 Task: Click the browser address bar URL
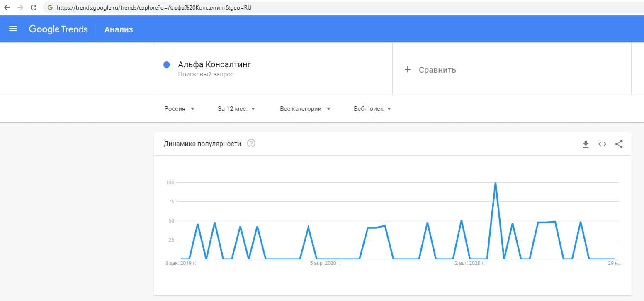click(x=154, y=7)
